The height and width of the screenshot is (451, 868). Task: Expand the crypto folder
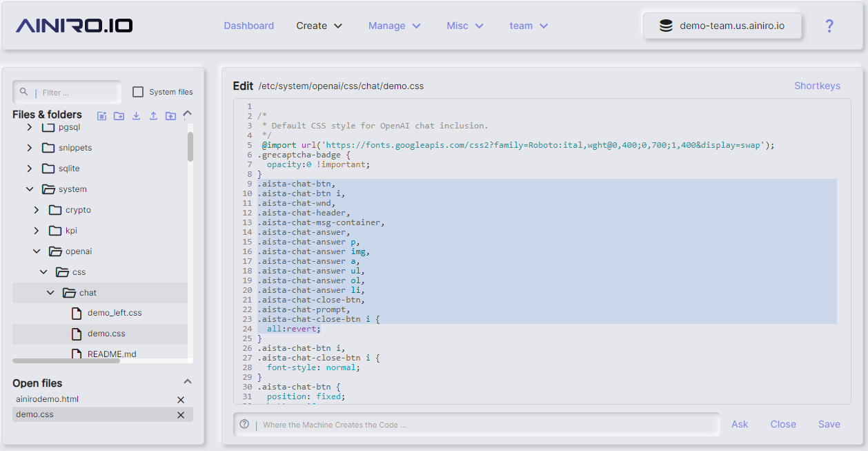pos(37,210)
